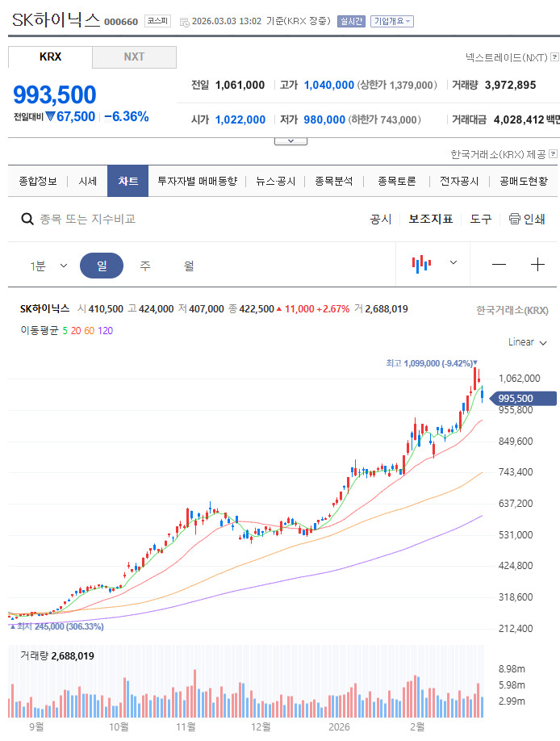Click the 공시 chart option
Screen dimensions: 560x741
coord(380,219)
